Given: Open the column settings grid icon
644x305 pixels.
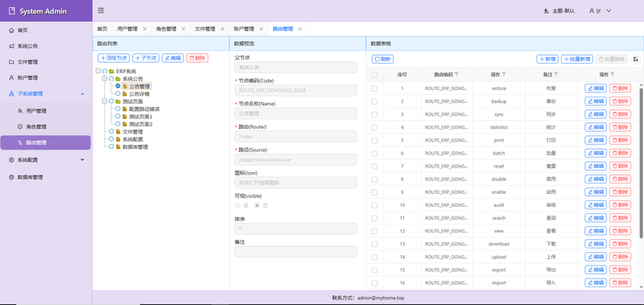Looking at the screenshot, I should coord(635,59).
